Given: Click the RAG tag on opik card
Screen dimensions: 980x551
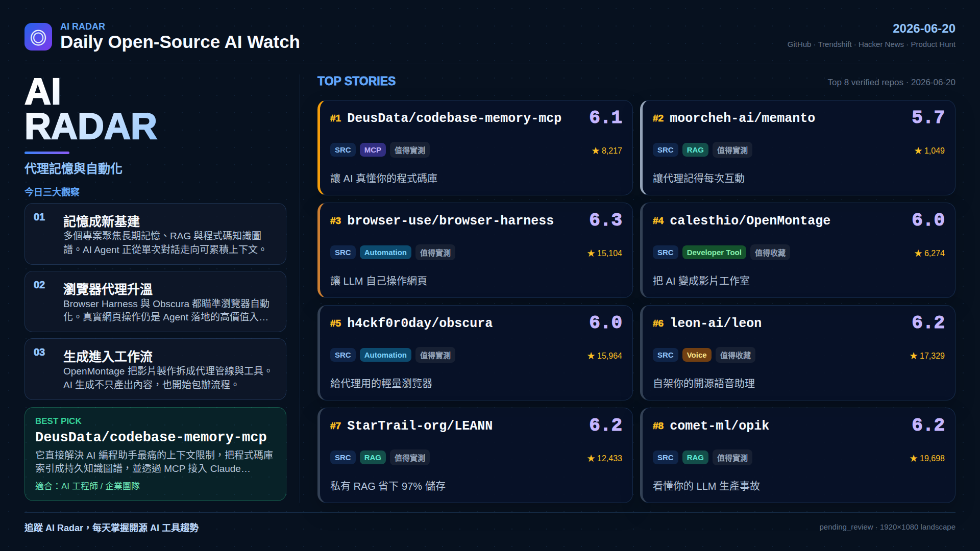Looking at the screenshot, I should click(x=695, y=458).
